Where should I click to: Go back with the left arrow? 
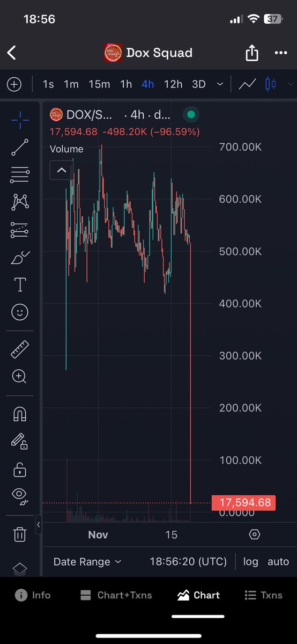point(12,53)
